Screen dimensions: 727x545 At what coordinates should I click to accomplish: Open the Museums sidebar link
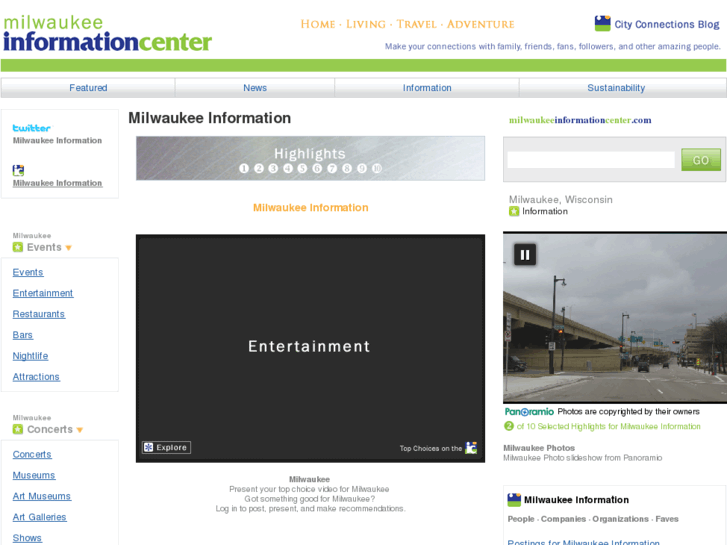(33, 475)
